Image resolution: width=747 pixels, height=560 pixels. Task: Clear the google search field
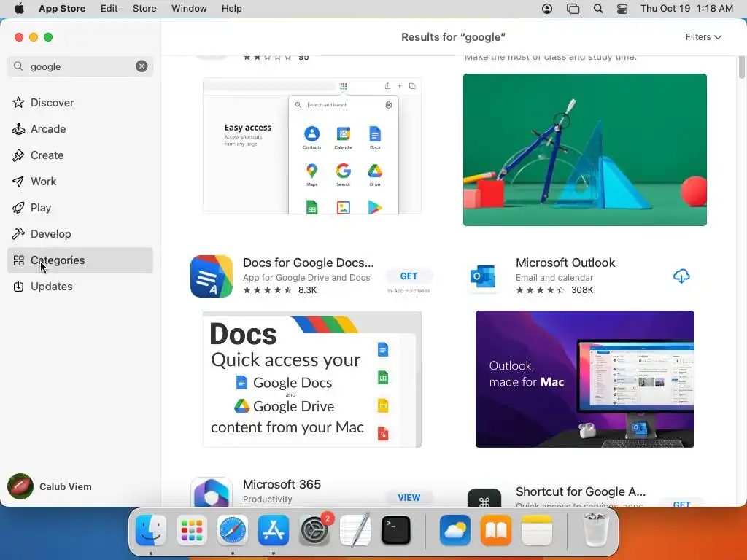142,66
